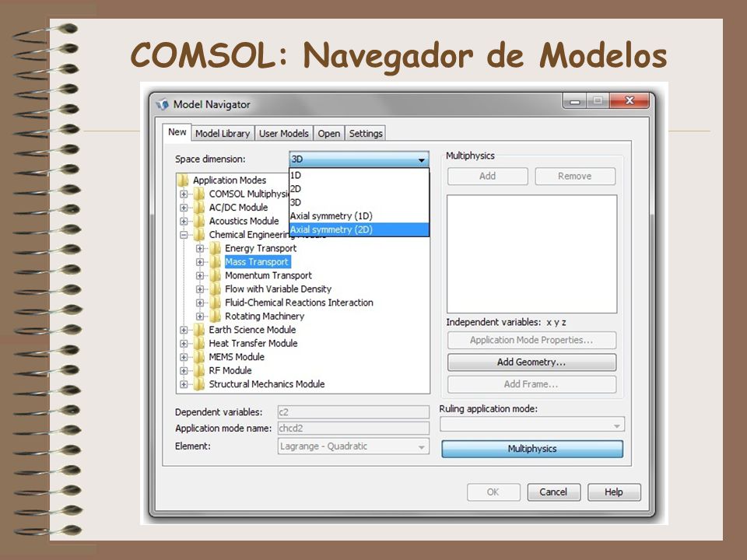This screenshot has height=560, width=747.
Task: Switch to the Settings tab
Action: tap(366, 133)
